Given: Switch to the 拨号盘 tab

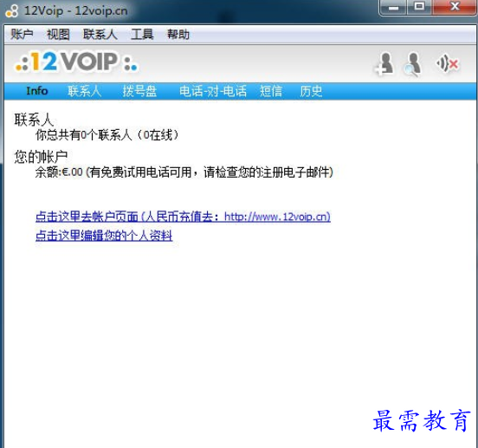Looking at the screenshot, I should [x=139, y=91].
